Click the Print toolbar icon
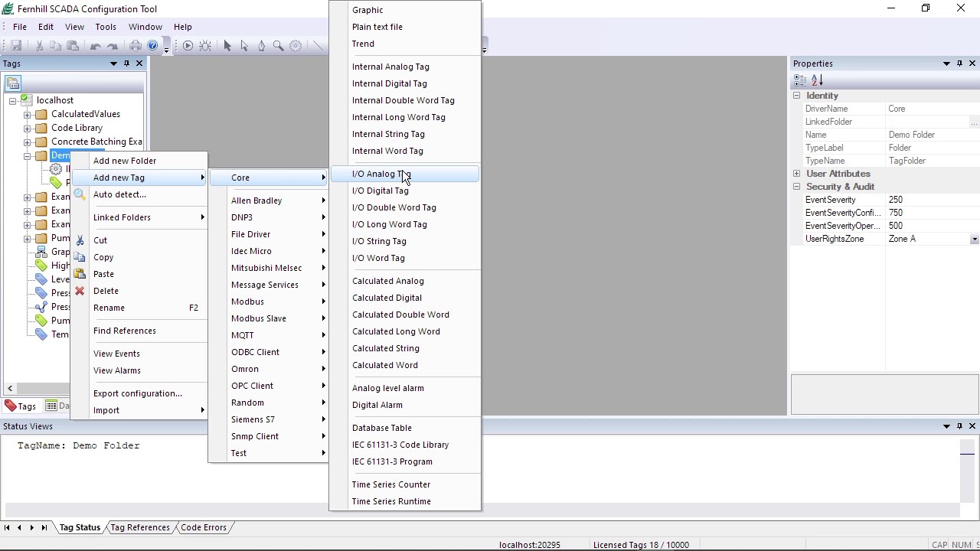The width and height of the screenshot is (980, 551). (136, 46)
